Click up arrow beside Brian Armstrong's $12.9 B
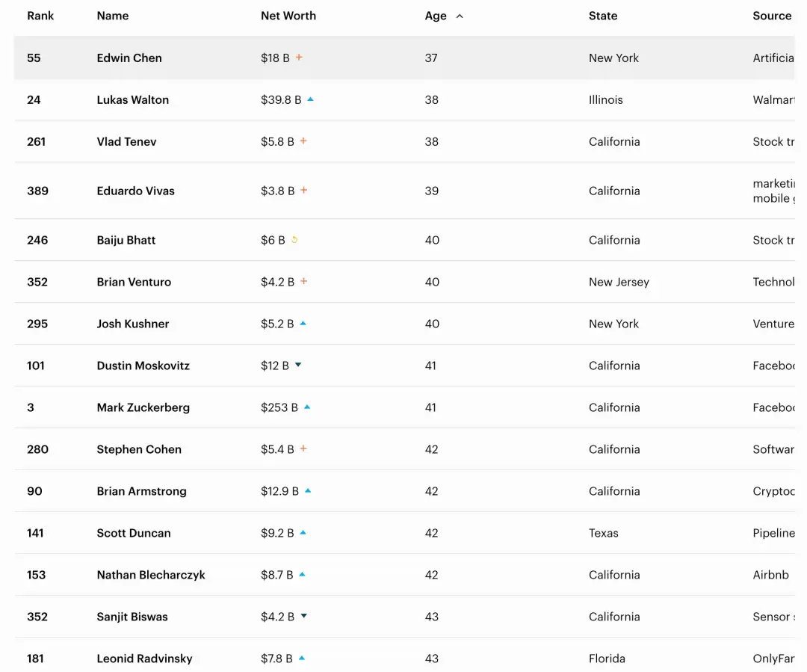This screenshot has height=672, width=807. point(308,491)
